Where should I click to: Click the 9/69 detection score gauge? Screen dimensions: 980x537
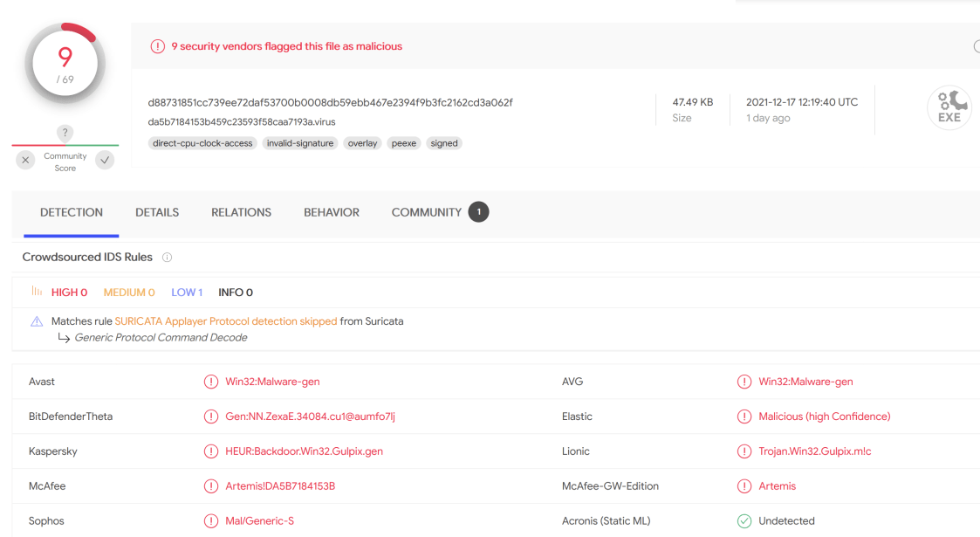65,64
